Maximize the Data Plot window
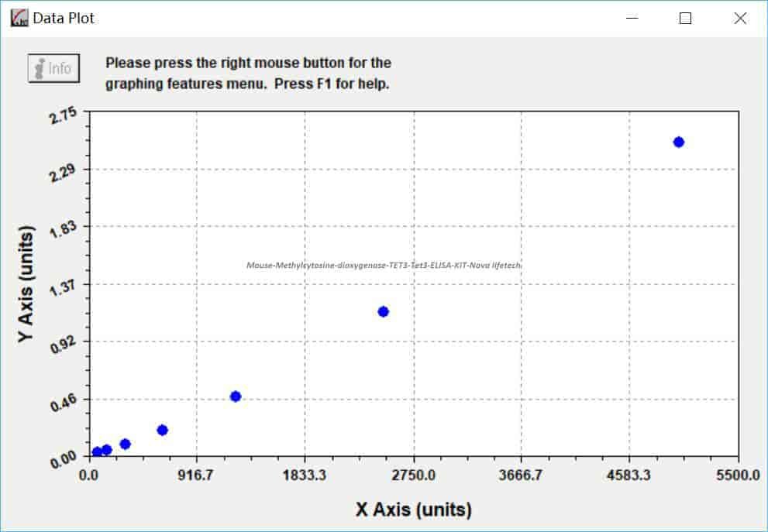This screenshot has width=768, height=532. point(685,18)
